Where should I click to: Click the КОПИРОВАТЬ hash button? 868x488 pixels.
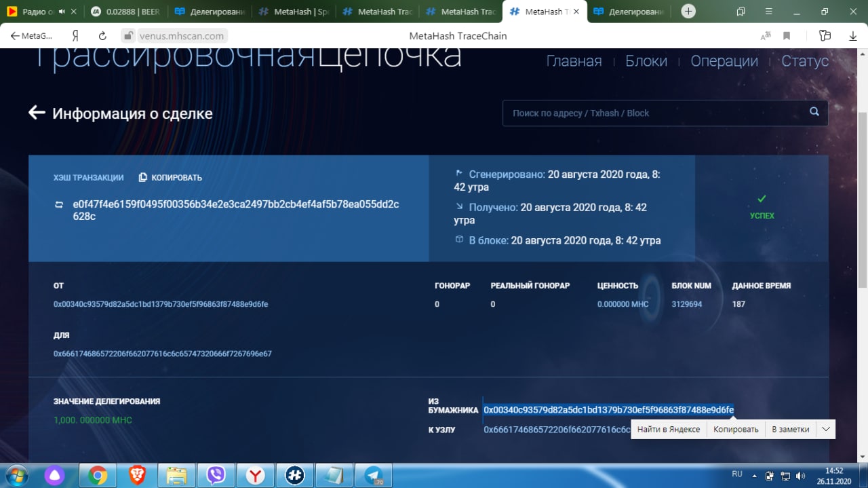(x=170, y=177)
